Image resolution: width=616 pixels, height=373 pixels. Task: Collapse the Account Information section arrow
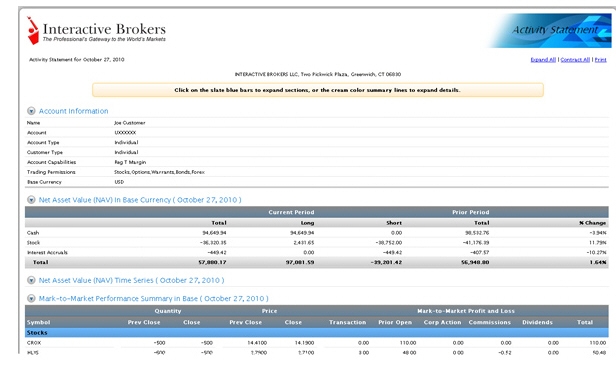[31, 111]
